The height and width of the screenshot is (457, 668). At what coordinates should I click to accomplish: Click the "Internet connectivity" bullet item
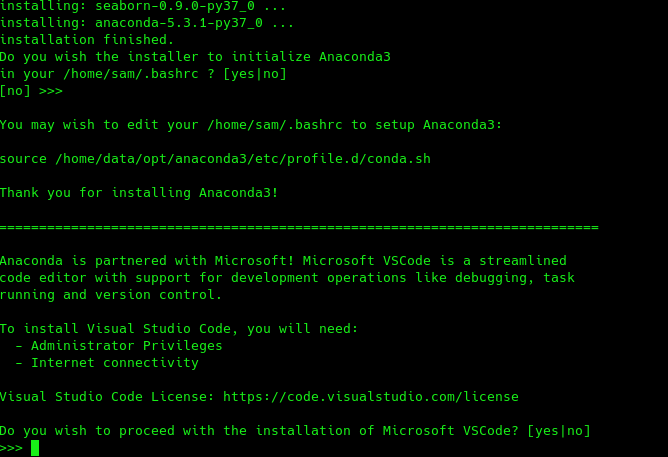(115, 363)
